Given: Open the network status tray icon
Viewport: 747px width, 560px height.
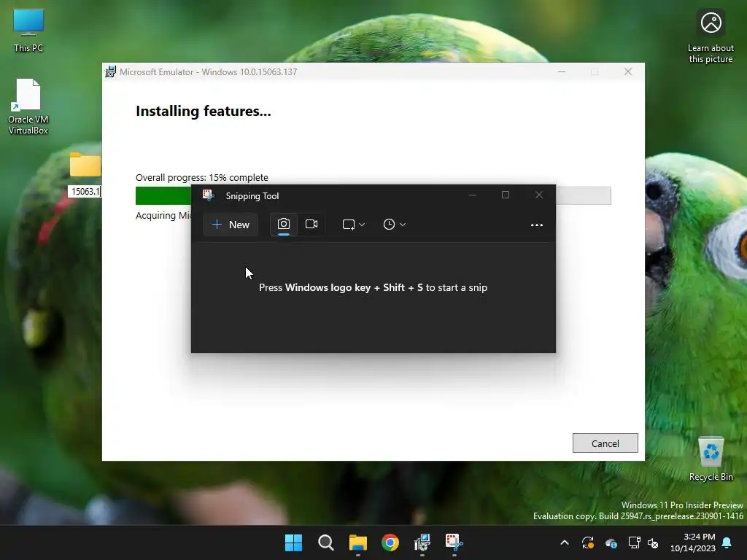Looking at the screenshot, I should click(634, 542).
